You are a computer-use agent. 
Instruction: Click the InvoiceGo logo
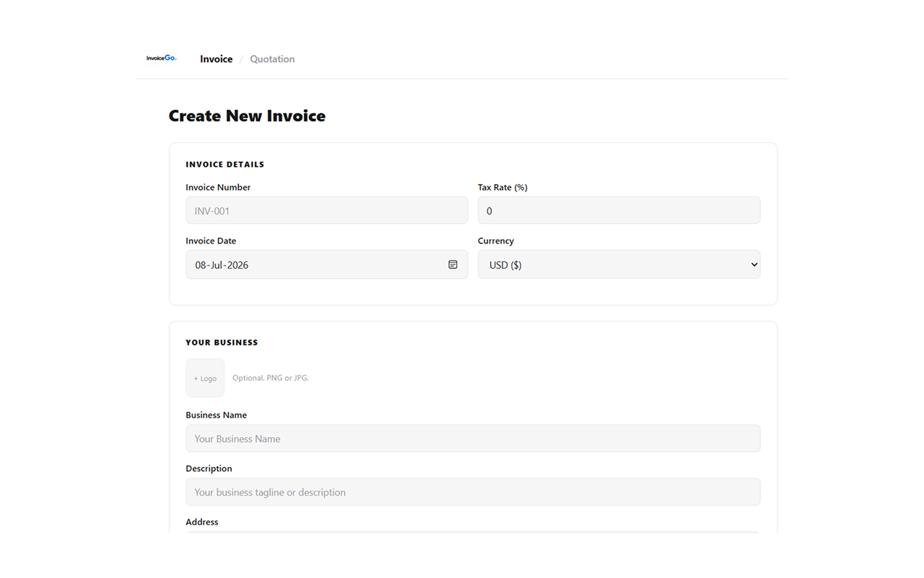[x=161, y=58]
